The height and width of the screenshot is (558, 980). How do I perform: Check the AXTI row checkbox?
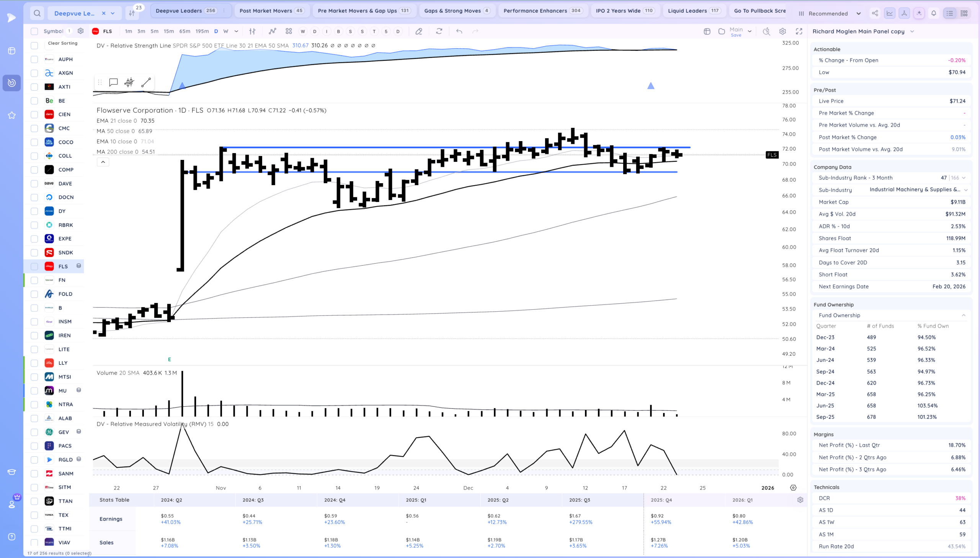point(34,87)
